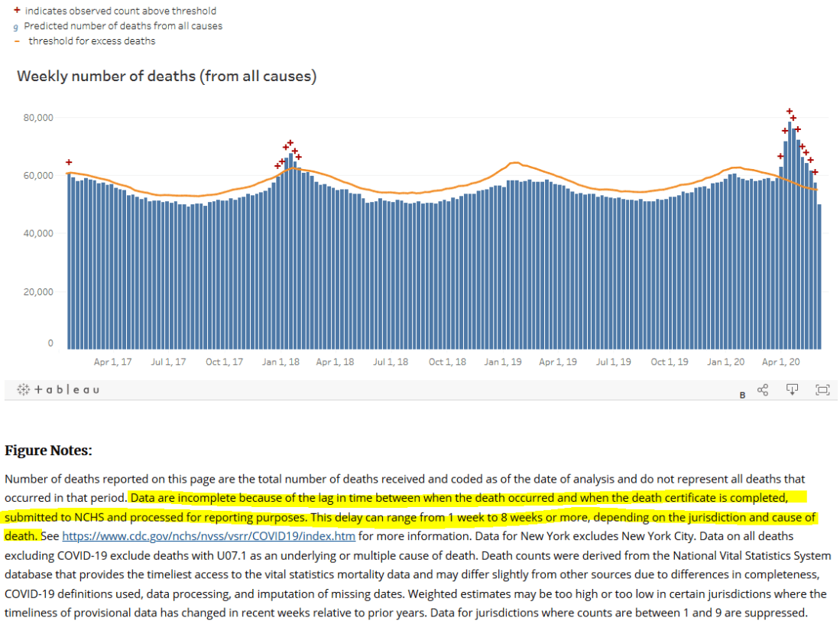This screenshot has height=631, width=840.
Task: Click the Tableau download icon
Action: coord(793,389)
